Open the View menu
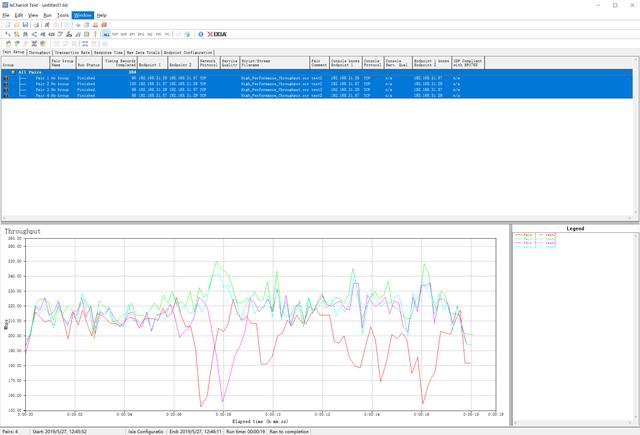Viewport: 640px width, 435px height. (x=33, y=15)
